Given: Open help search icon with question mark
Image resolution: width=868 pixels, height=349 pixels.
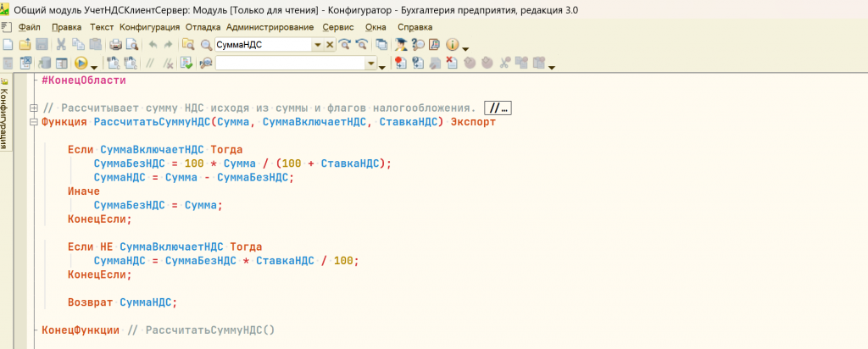Looking at the screenshot, I should (418, 45).
